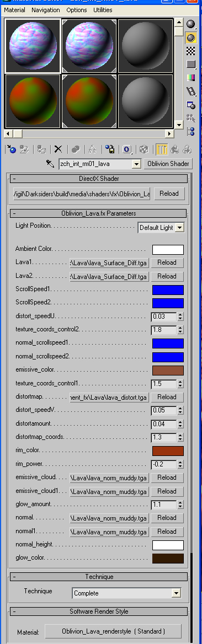
Task: Click Reload next to distortmap
Action: 167,397
